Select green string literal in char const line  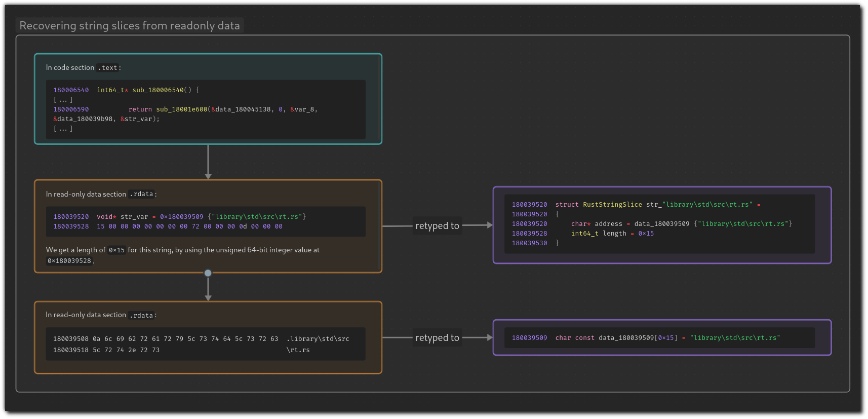tap(735, 338)
